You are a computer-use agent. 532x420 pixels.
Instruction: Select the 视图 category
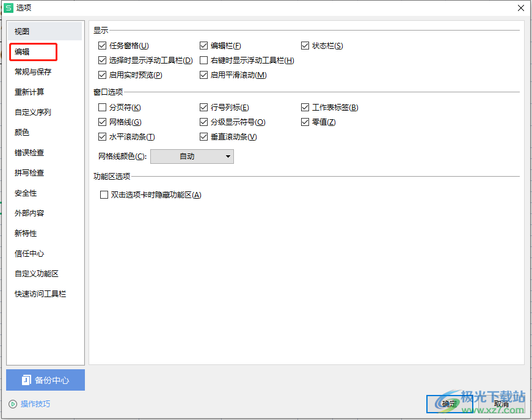[45, 31]
